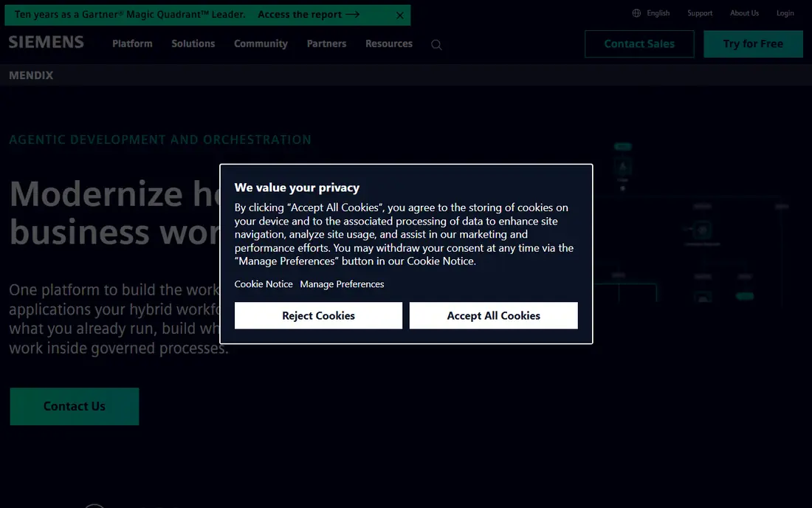Open the Solutions menu
The width and height of the screenshot is (812, 508).
[x=193, y=44]
